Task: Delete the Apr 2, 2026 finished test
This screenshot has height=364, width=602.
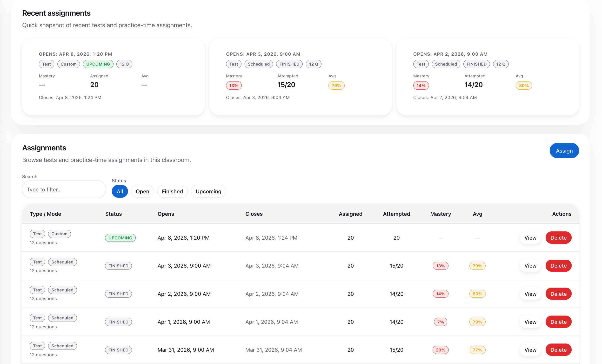Action: [559, 294]
